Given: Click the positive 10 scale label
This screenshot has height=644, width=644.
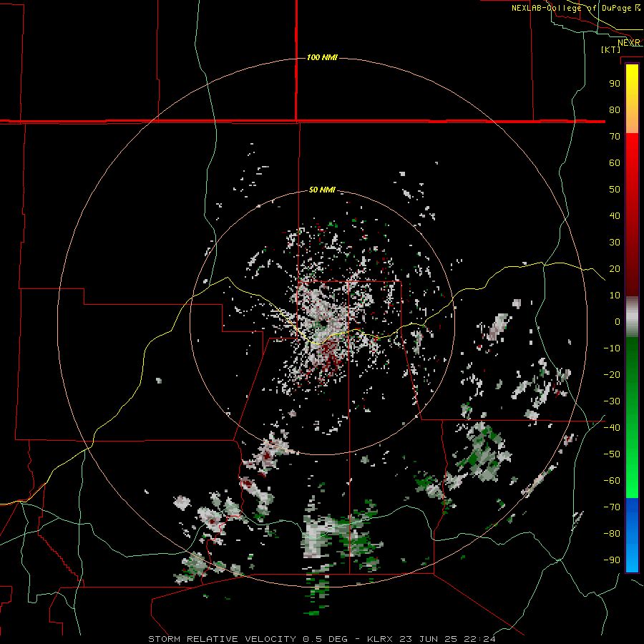Looking at the screenshot, I should (615, 296).
